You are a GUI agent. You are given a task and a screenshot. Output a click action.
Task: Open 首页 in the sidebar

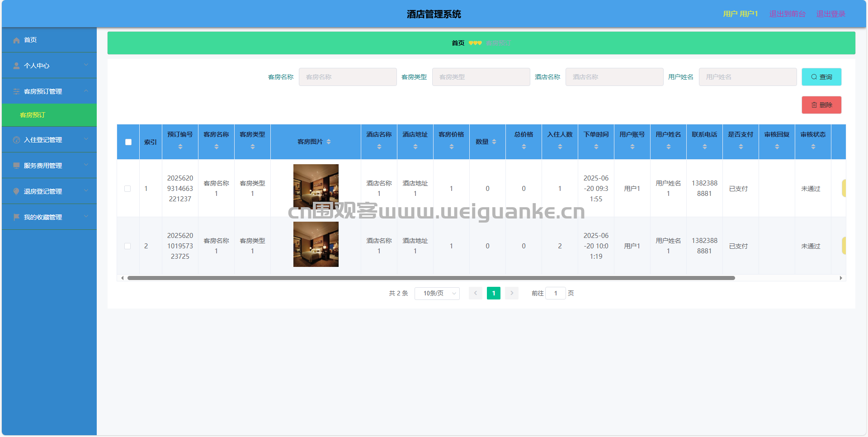49,40
